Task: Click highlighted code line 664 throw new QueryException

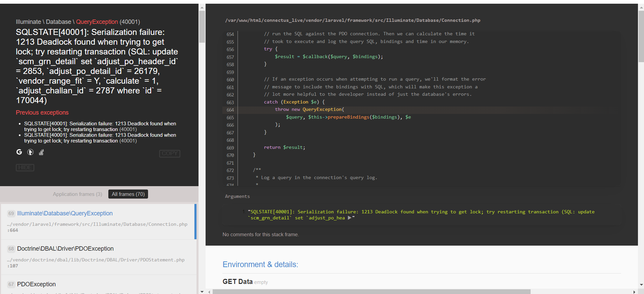Action: (421, 110)
